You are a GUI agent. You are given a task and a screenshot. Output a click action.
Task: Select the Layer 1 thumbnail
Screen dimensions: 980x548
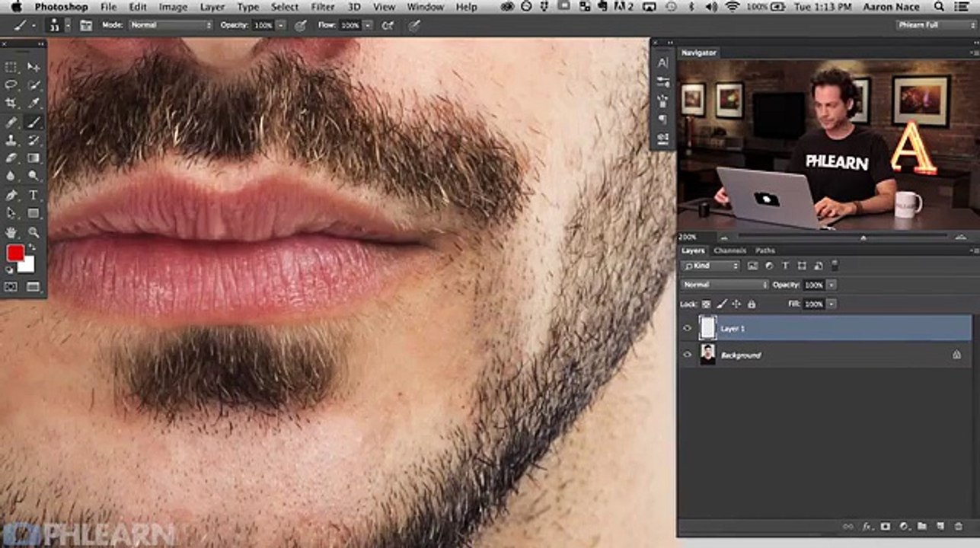point(707,328)
